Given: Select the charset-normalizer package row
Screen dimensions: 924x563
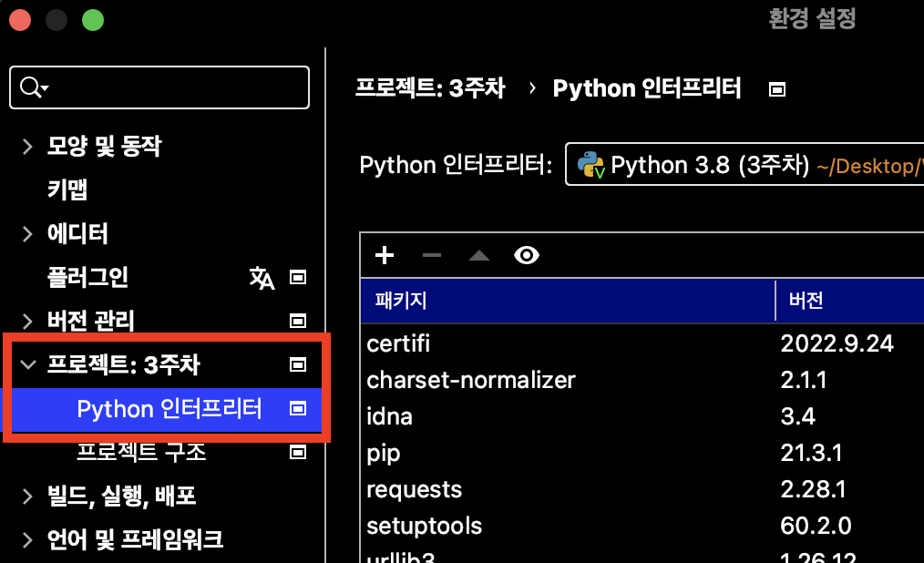Looking at the screenshot, I should pyautogui.click(x=642, y=380).
